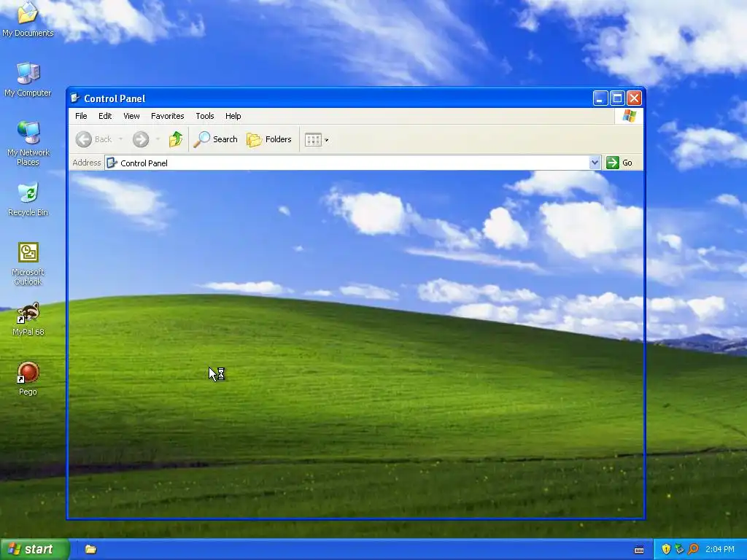Select My Network Places on the desktop
Image resolution: width=747 pixels, height=560 pixels.
pyautogui.click(x=28, y=143)
